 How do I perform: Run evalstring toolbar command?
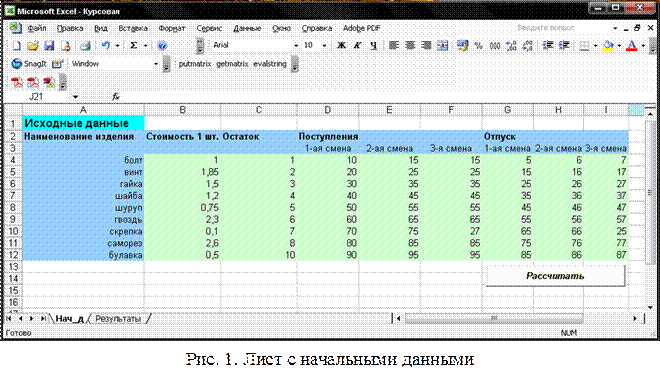270,64
